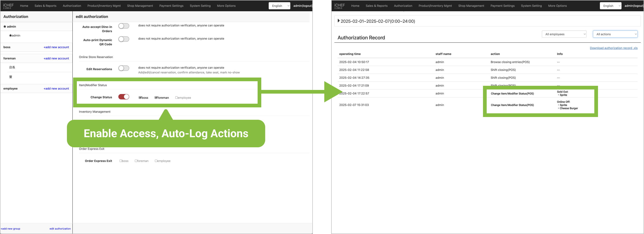644x234 pixels.
Task: Click the iCHEF logo in left window
Action: [8, 6]
